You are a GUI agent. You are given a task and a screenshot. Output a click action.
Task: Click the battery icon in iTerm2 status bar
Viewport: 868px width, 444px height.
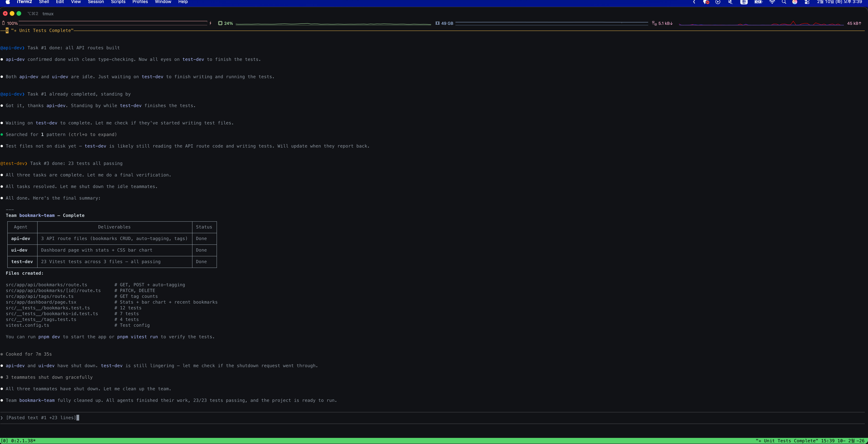pyautogui.click(x=3, y=23)
